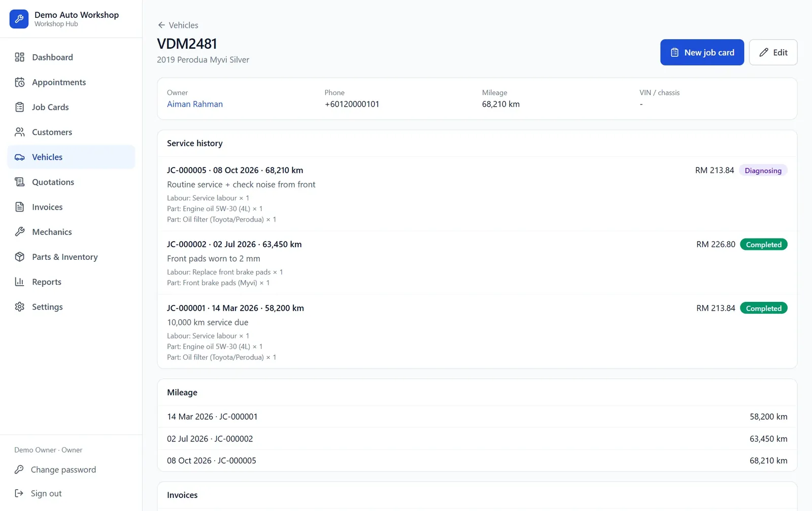Open job card JC-000005 service entry
This screenshot has width=812, height=511.
[x=477, y=194]
